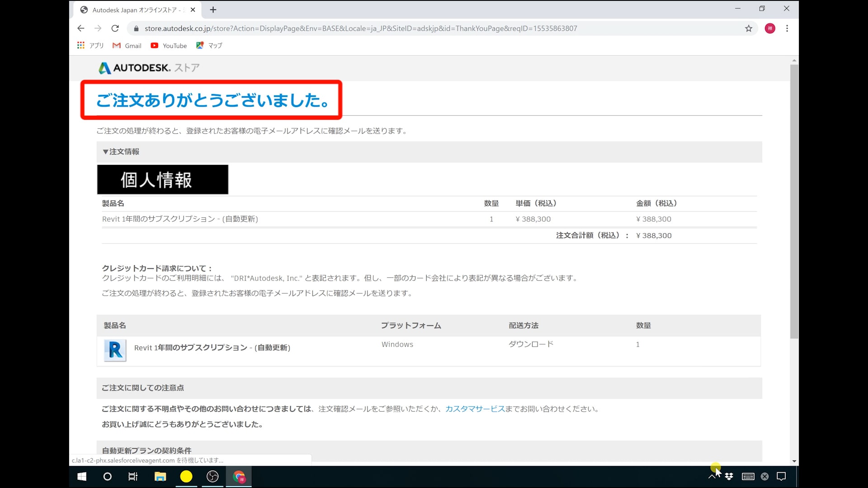868x488 pixels.
Task: Click the カスタマサービス link
Action: pos(475,409)
